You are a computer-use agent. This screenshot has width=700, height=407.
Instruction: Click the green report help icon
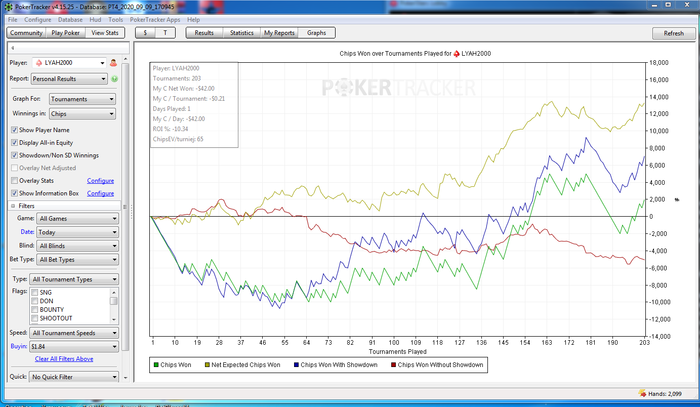(114, 79)
